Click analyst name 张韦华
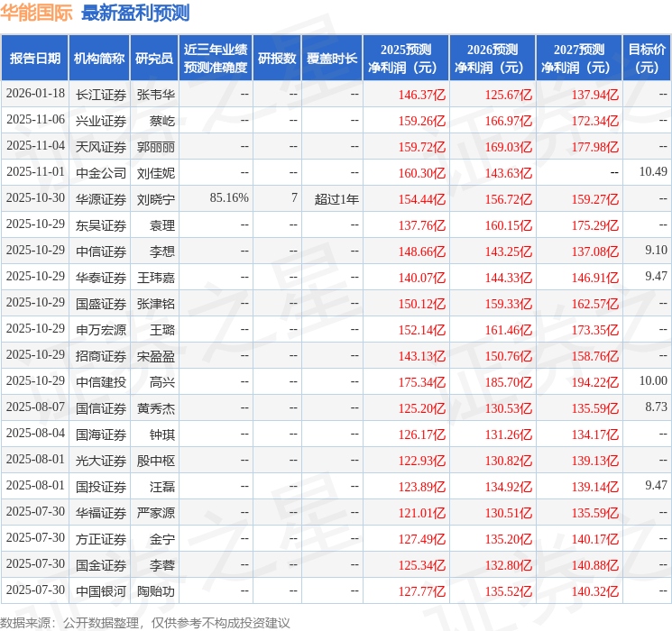The width and height of the screenshot is (672, 631). [156, 95]
